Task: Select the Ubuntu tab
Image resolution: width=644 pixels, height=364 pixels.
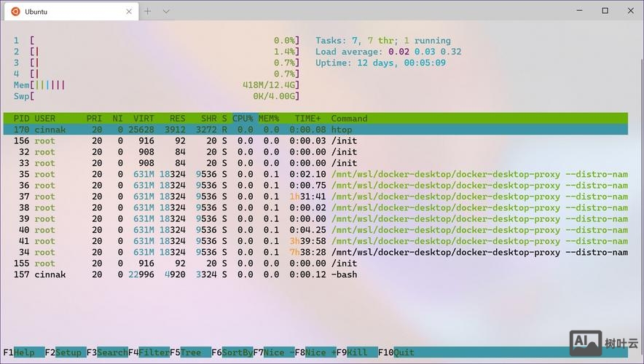Action: pos(66,12)
